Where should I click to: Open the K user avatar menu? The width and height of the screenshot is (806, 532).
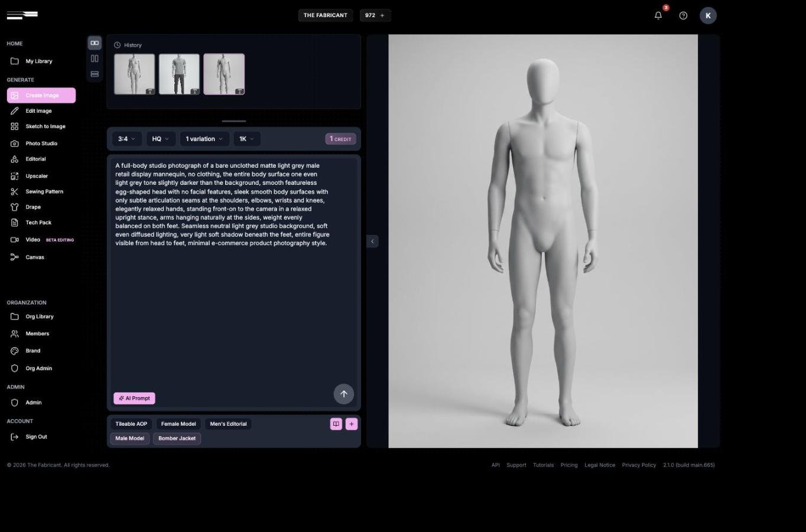(x=708, y=15)
